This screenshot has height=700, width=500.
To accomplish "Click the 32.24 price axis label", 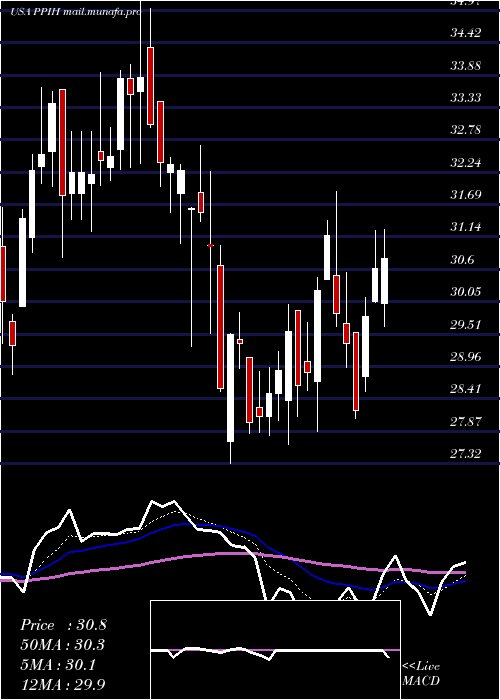I will tap(466, 162).
